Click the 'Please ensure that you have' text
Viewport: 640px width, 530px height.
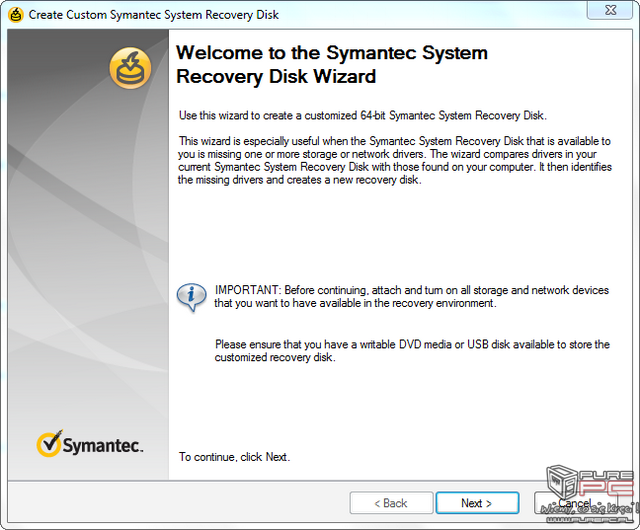[412, 351]
